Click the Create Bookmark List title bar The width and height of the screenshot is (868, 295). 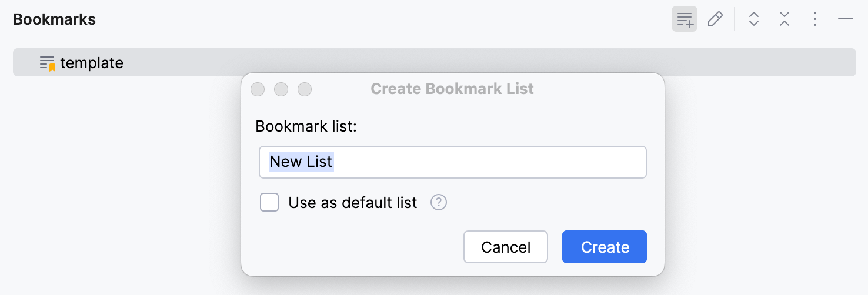[452, 89]
